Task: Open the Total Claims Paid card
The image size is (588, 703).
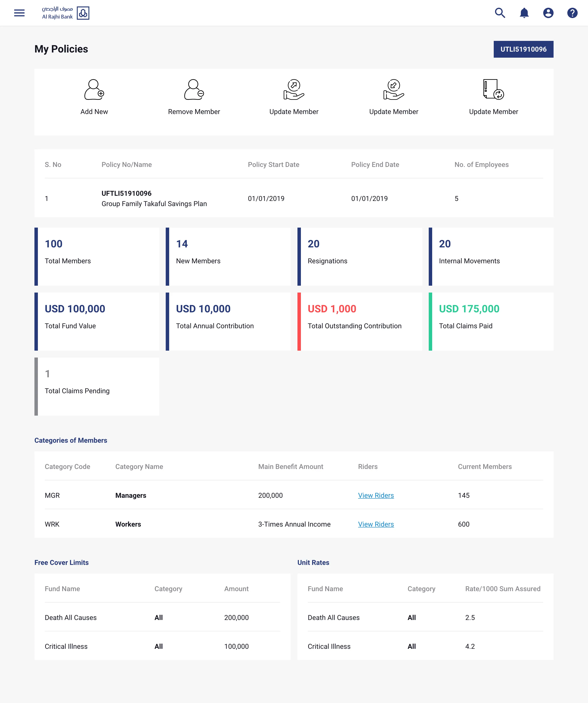Action: pos(491,321)
